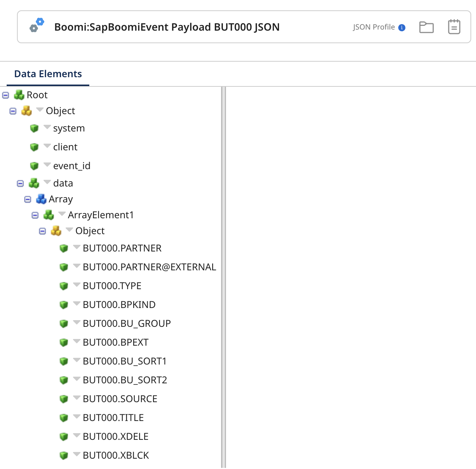
Task: Collapse the Root node
Action: point(5,95)
